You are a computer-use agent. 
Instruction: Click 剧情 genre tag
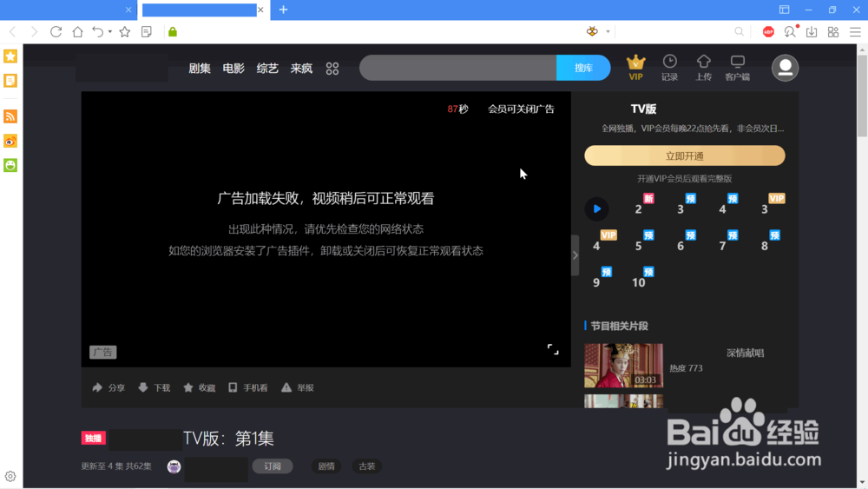[x=326, y=466]
